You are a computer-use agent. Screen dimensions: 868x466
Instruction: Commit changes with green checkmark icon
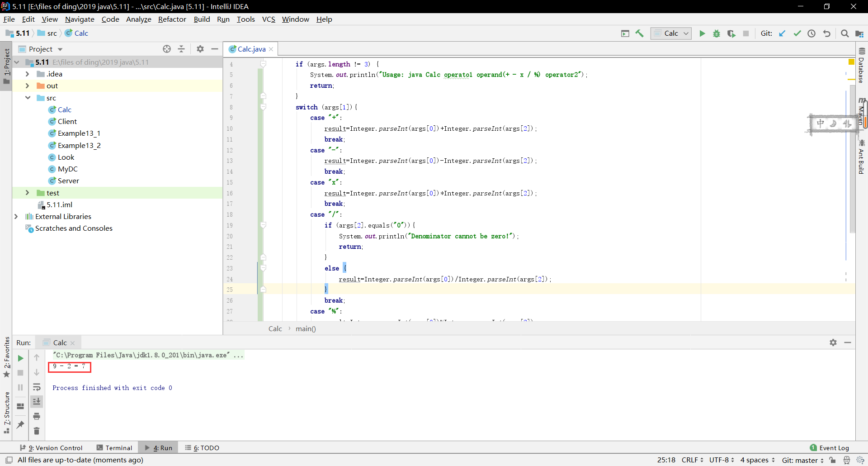click(x=797, y=33)
